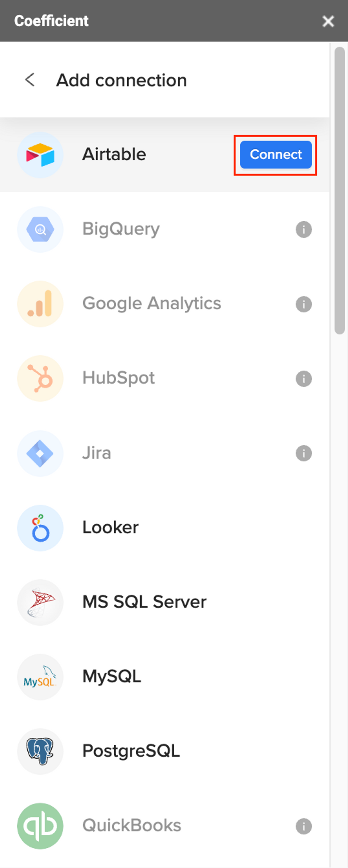Viewport: 348px width, 868px height.
Task: Close the Coefficient sidebar panel
Action: 328,21
